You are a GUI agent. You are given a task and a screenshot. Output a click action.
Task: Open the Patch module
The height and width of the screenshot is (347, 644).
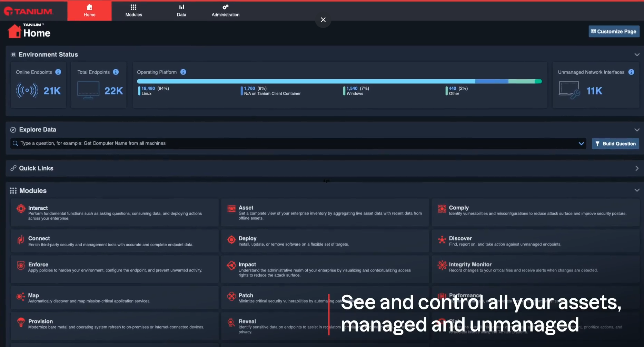click(325, 298)
